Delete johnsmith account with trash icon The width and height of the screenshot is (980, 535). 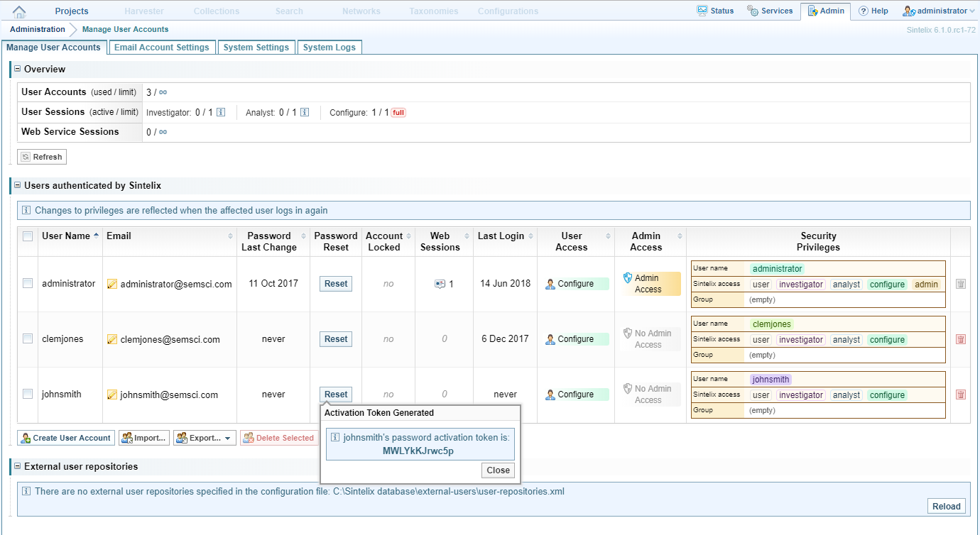pos(961,395)
